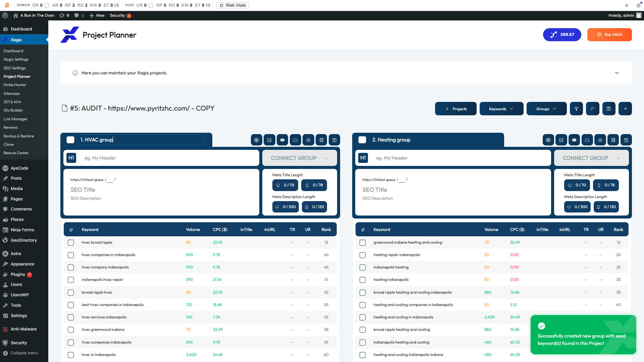Open the Groups dropdown
644x362 pixels.
click(x=547, y=109)
